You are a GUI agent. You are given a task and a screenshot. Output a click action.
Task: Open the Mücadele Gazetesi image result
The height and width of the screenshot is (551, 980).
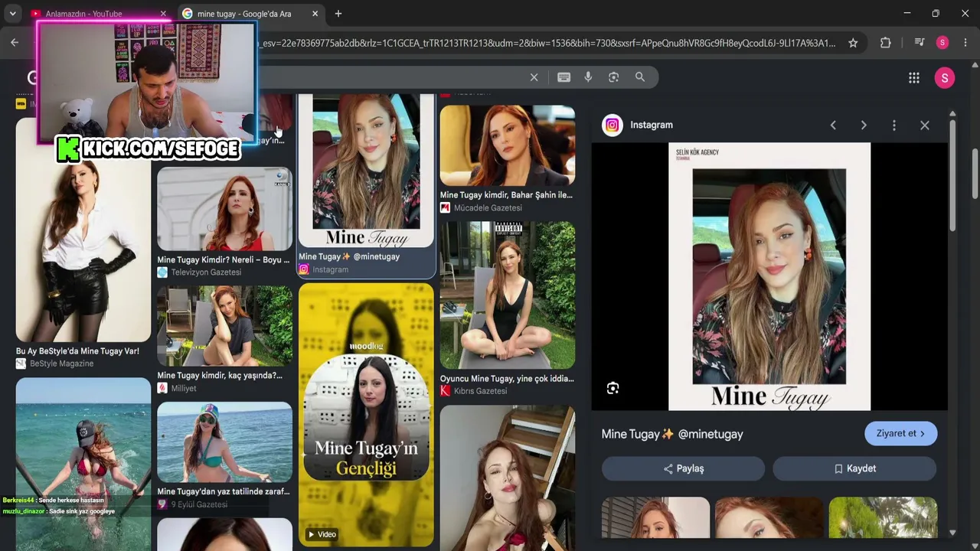click(x=507, y=145)
